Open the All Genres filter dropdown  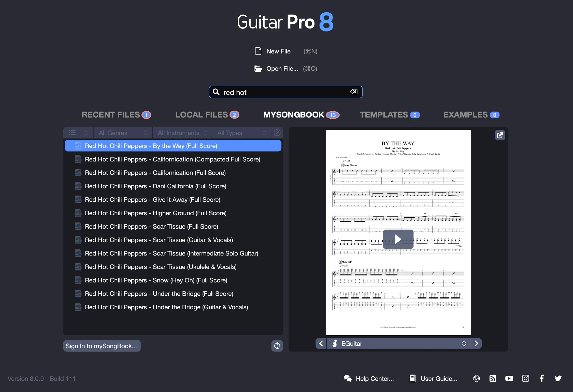click(x=123, y=133)
